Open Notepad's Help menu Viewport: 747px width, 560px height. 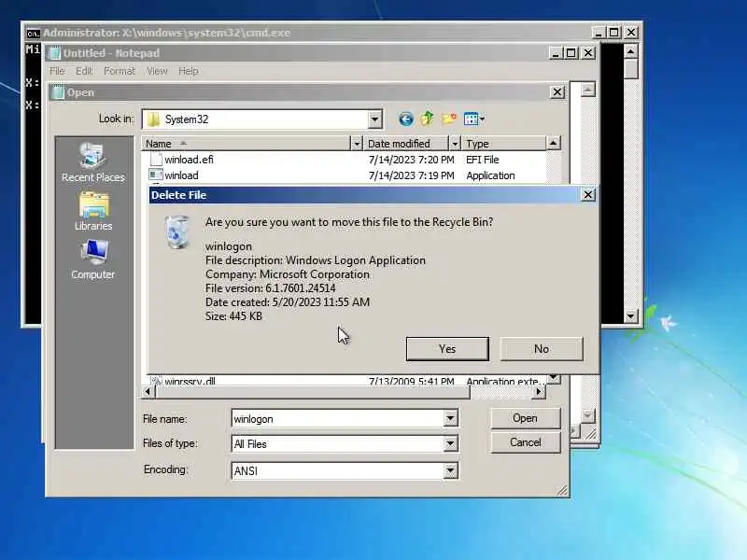(189, 71)
